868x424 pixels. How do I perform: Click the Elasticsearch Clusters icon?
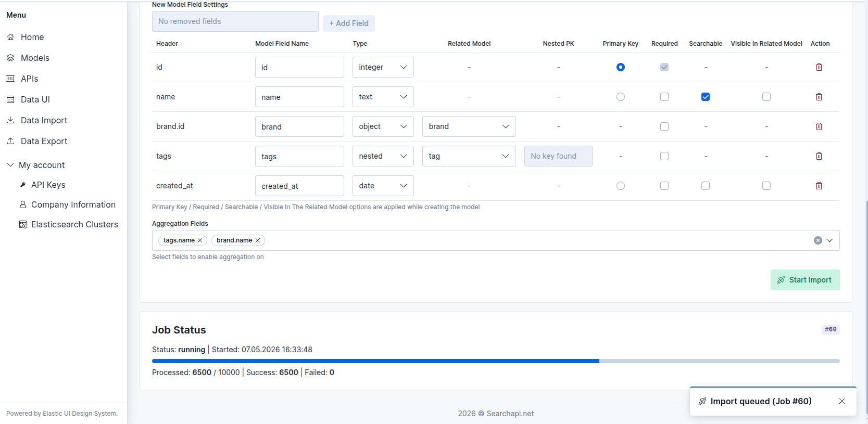(23, 224)
